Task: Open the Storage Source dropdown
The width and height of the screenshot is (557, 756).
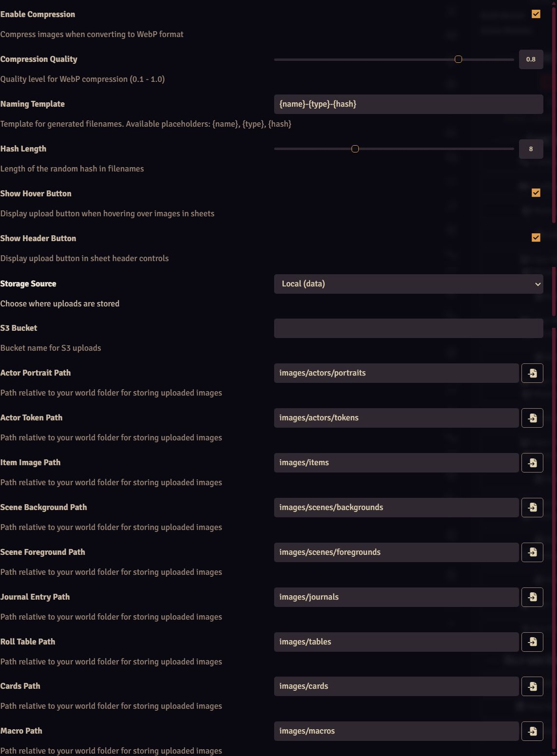Action: [x=408, y=284]
